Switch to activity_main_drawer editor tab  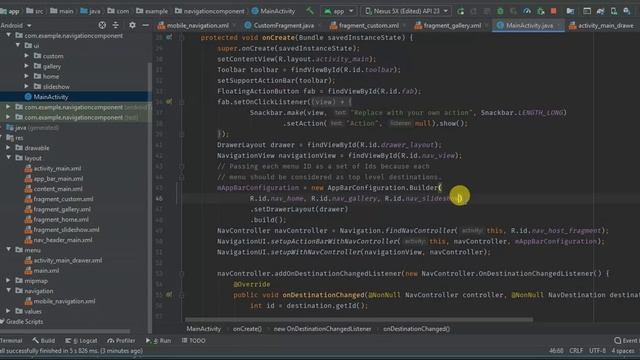[603, 25]
